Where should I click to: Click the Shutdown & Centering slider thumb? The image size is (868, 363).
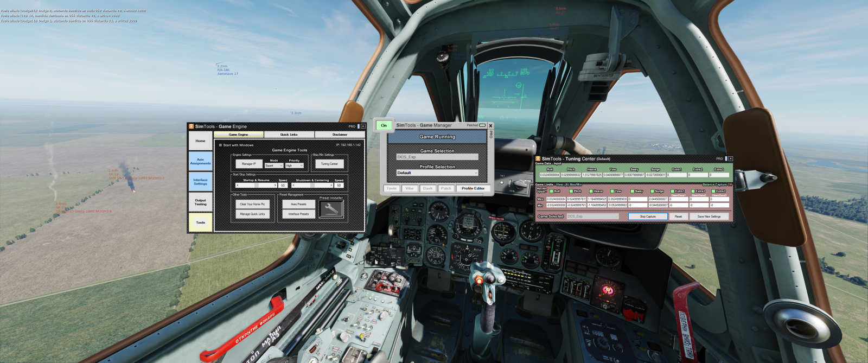[312, 186]
